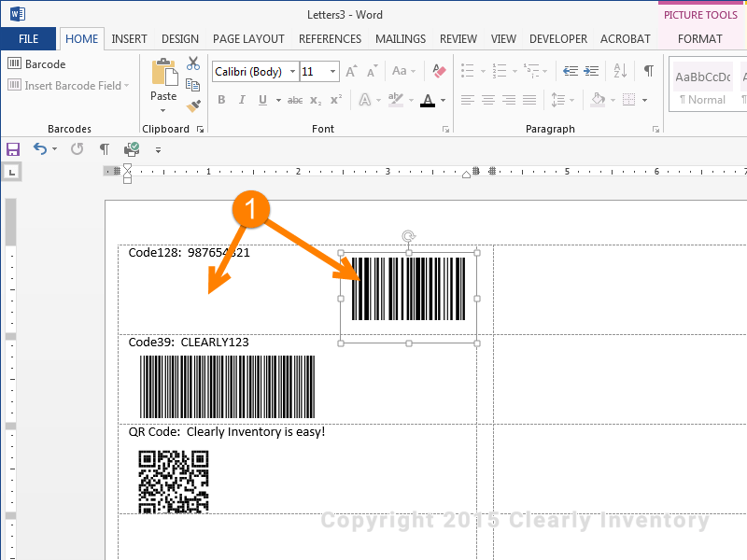The height and width of the screenshot is (560, 747).
Task: Customize Quick Access Toolbar dropdown
Action: 158,150
